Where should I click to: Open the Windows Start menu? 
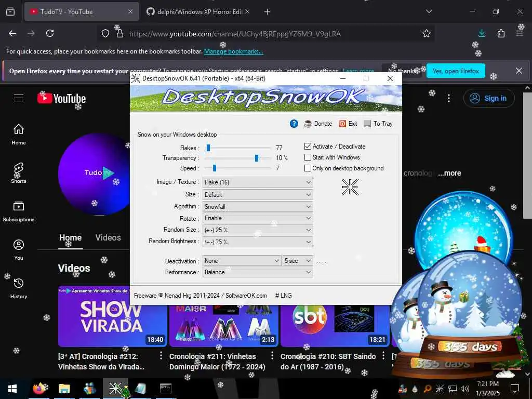pos(12,389)
